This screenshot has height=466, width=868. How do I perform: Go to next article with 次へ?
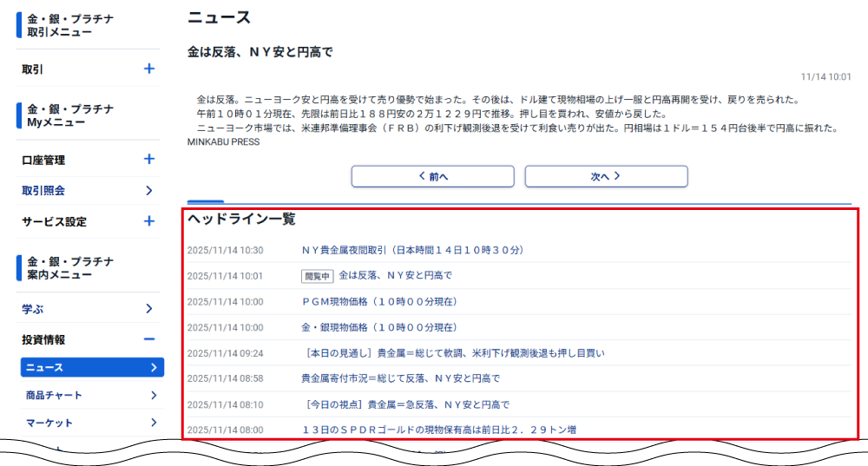(x=606, y=176)
